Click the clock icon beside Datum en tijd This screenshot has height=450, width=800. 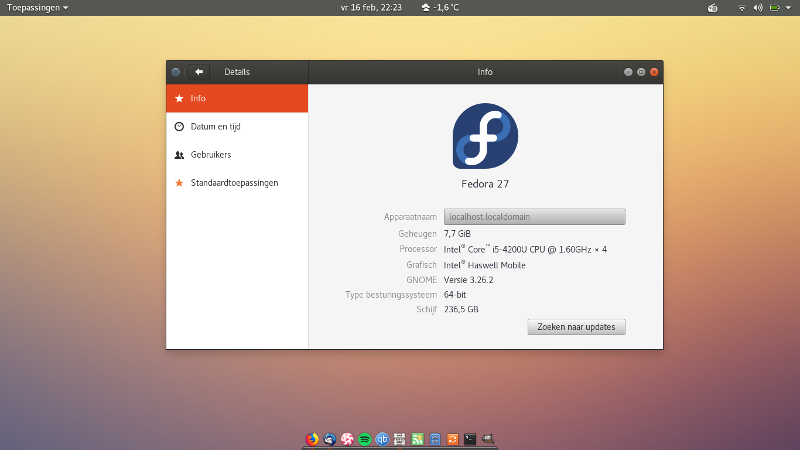tap(179, 127)
